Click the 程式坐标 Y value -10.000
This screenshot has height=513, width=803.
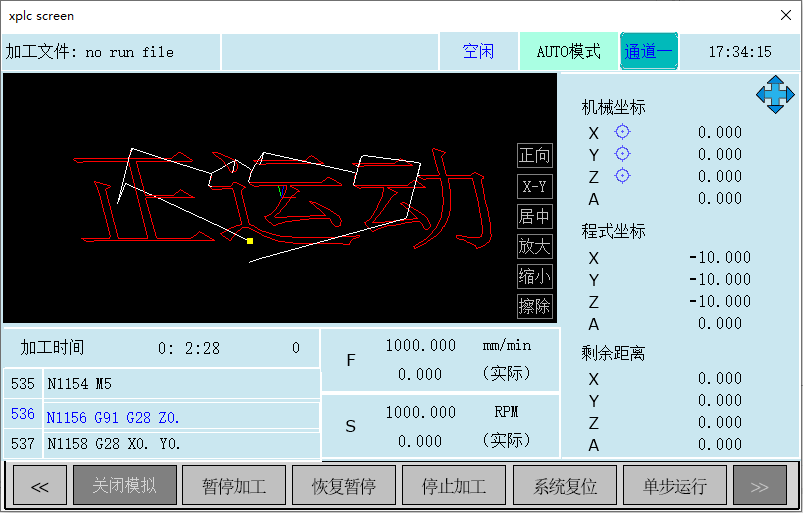[720, 279]
